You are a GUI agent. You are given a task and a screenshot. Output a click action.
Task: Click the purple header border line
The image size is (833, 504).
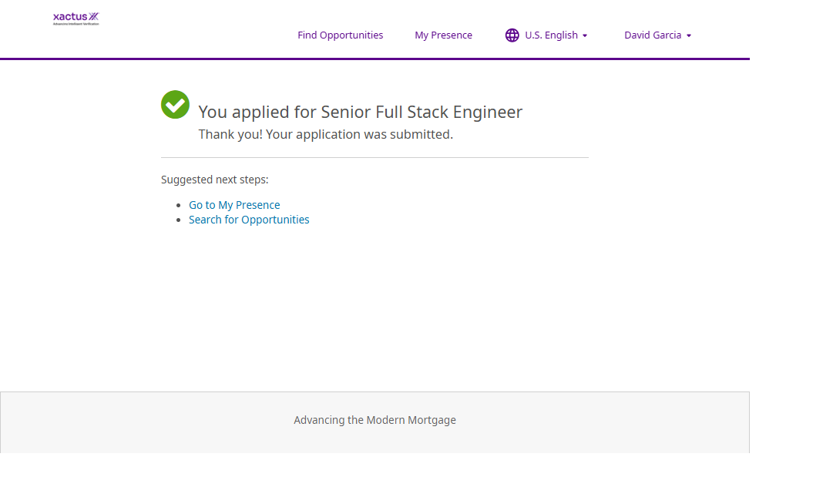point(375,59)
